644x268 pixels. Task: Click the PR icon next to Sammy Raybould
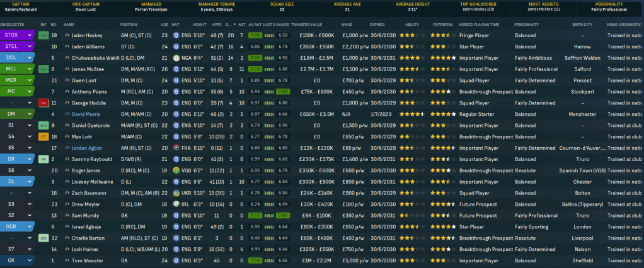click(x=43, y=159)
